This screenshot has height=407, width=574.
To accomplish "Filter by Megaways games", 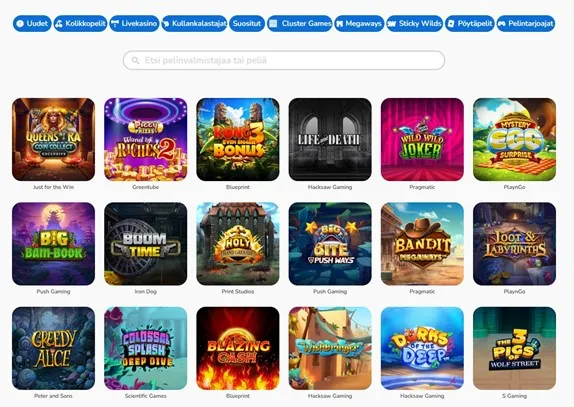I will point(359,23).
